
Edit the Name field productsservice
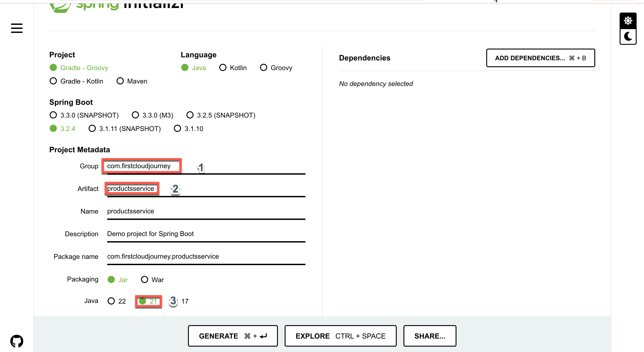[x=206, y=211]
